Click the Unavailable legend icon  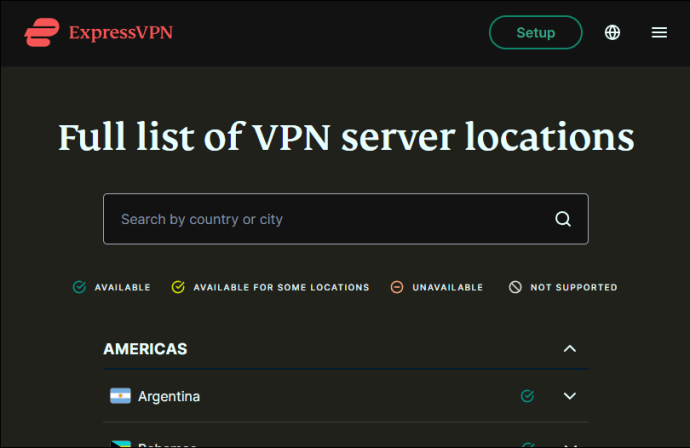coord(397,287)
